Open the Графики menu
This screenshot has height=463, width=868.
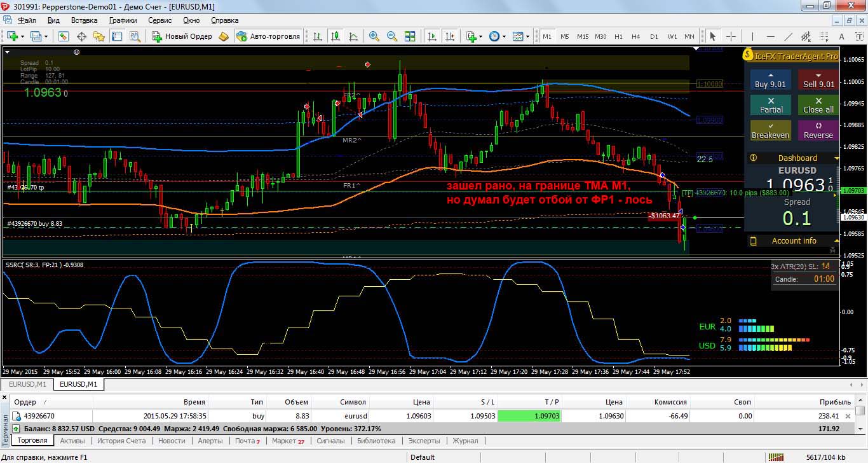[x=123, y=20]
